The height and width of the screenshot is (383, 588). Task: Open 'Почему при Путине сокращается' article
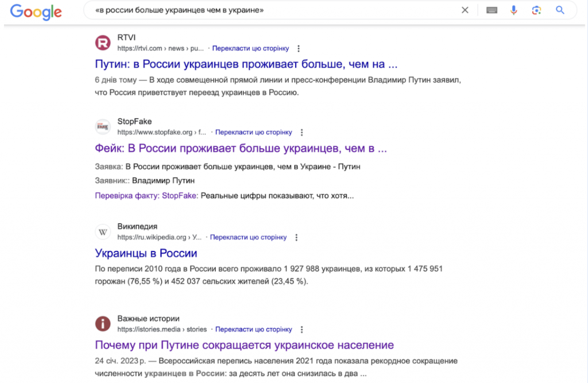[244, 345]
